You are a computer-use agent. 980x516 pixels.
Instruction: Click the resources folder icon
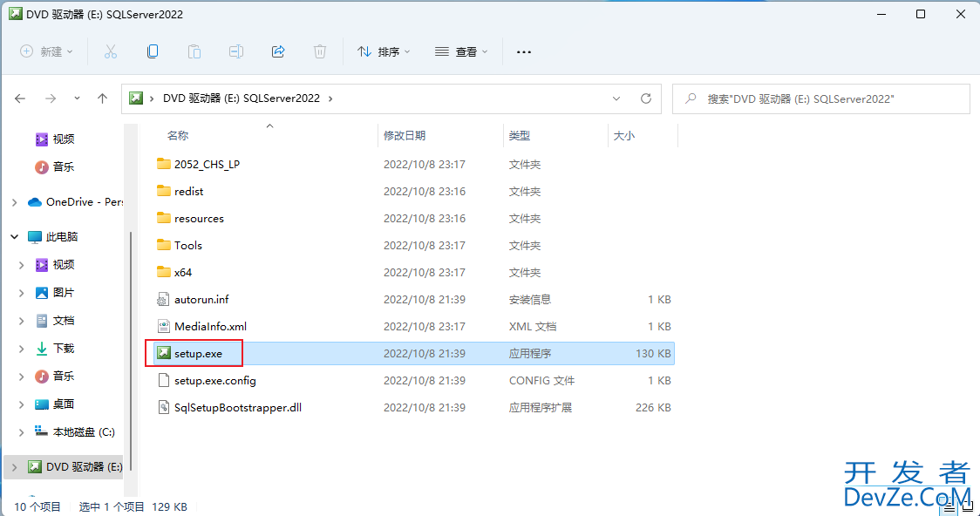164,218
